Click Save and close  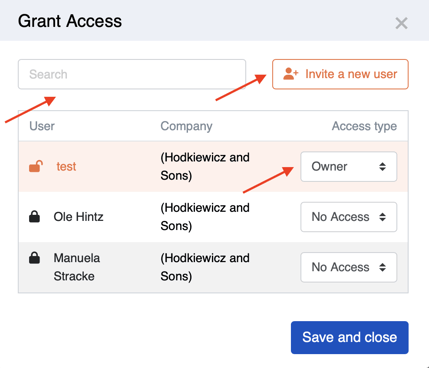click(350, 337)
